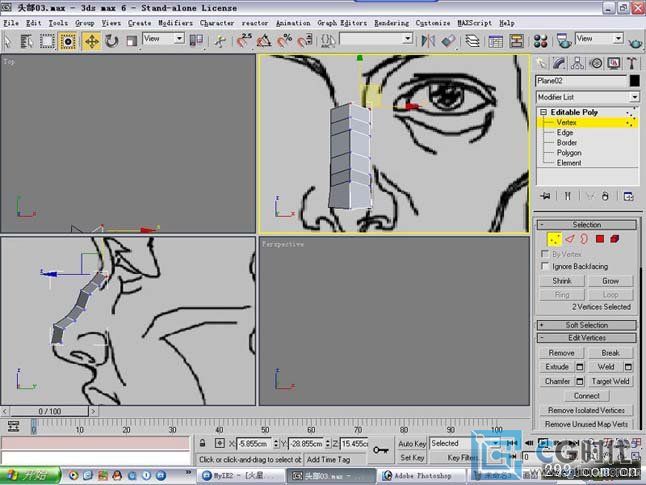646x485 pixels.
Task: Open Layer Manager icon
Action: tap(473, 41)
